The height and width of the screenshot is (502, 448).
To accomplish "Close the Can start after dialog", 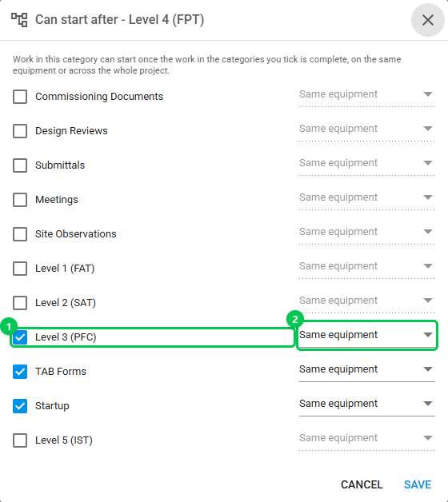I will 428,20.
